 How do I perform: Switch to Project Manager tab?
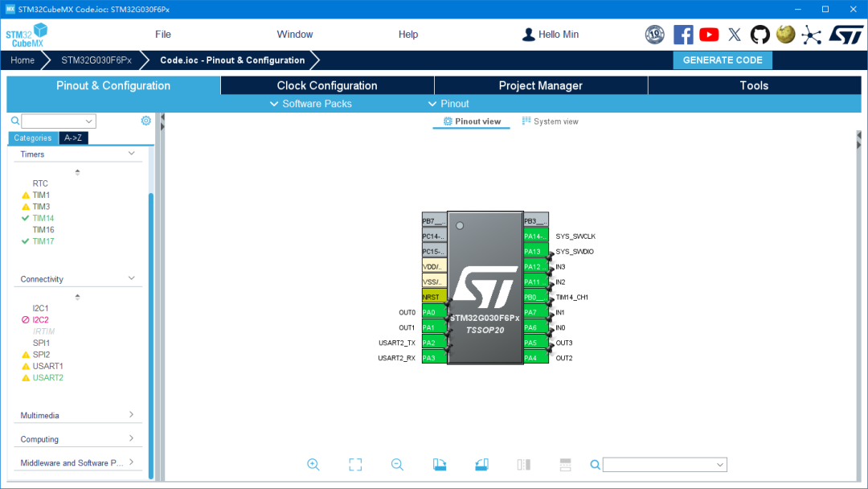[541, 85]
